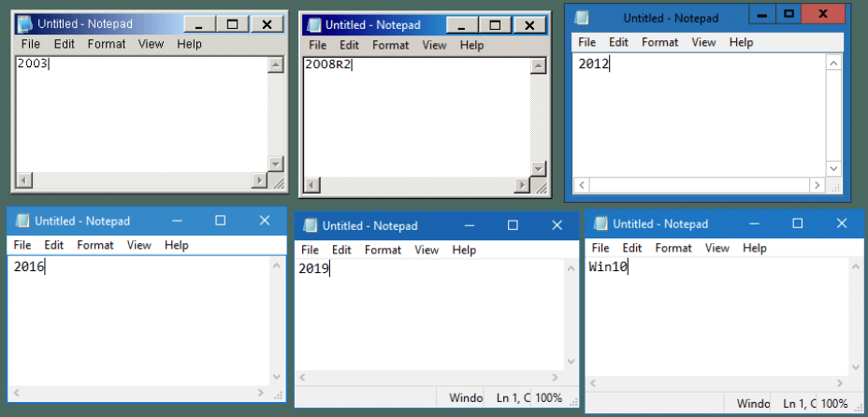
Task: Open the View menu in the 2003 Notepad window
Action: [151, 44]
